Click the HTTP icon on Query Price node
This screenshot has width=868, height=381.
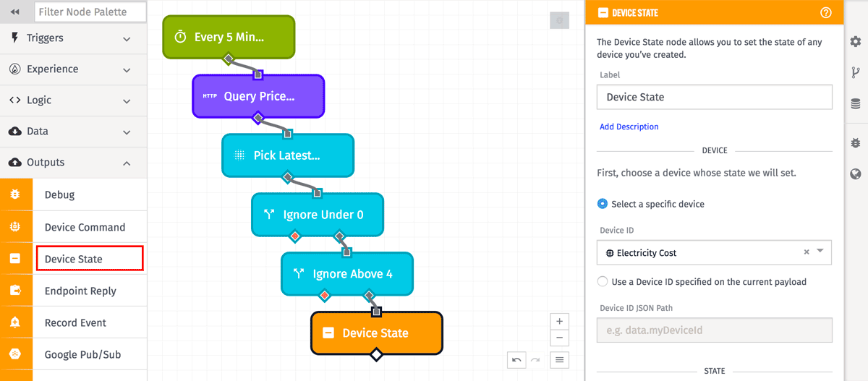click(210, 96)
